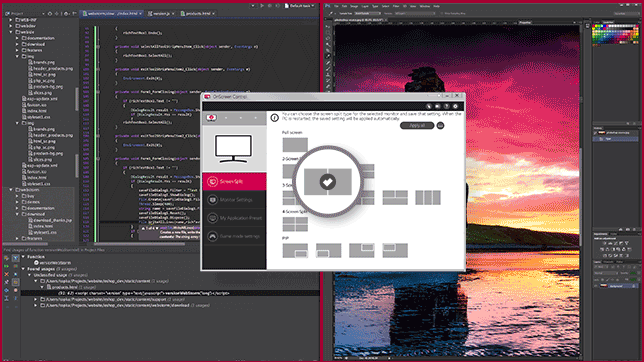Select PIP layout with top-right inset
The height and width of the screenshot is (362, 644).
(361, 251)
